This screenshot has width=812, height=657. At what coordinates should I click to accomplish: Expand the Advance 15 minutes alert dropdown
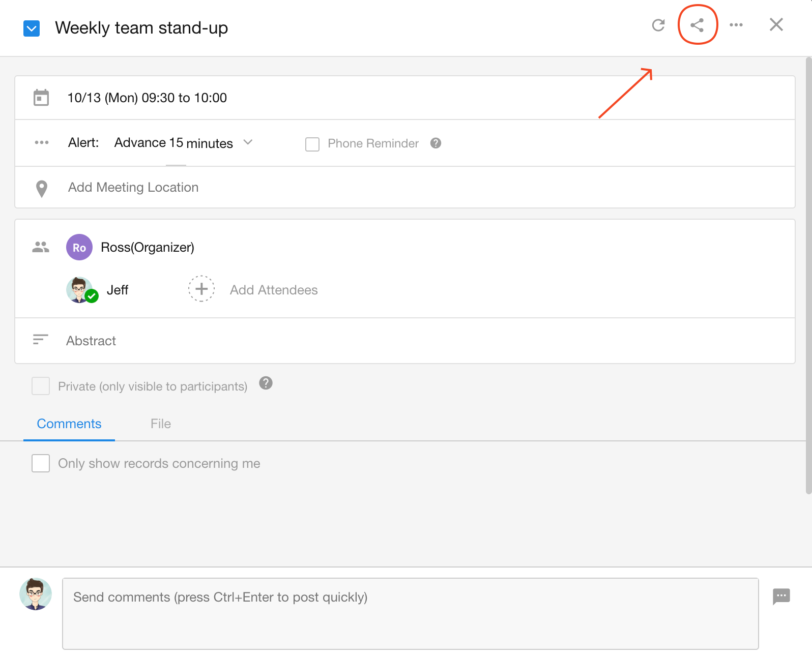(248, 142)
